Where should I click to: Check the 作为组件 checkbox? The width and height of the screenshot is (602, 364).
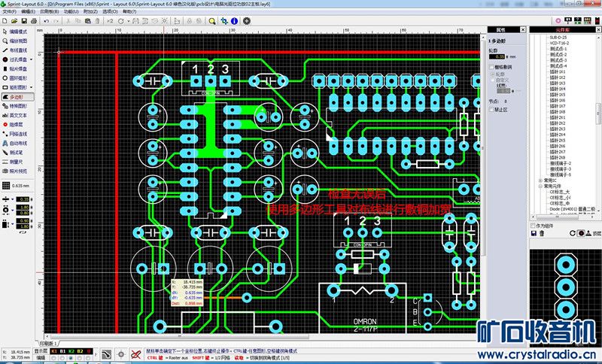click(534, 225)
